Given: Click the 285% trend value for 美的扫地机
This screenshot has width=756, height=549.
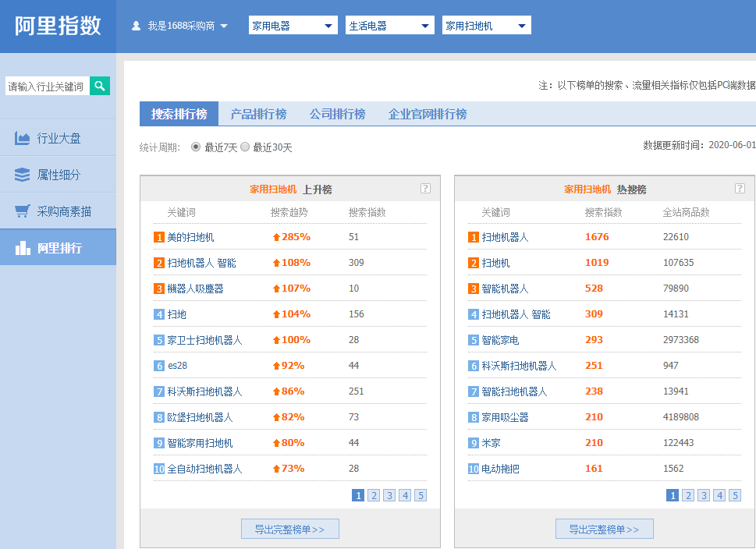Looking at the screenshot, I should (x=291, y=236).
